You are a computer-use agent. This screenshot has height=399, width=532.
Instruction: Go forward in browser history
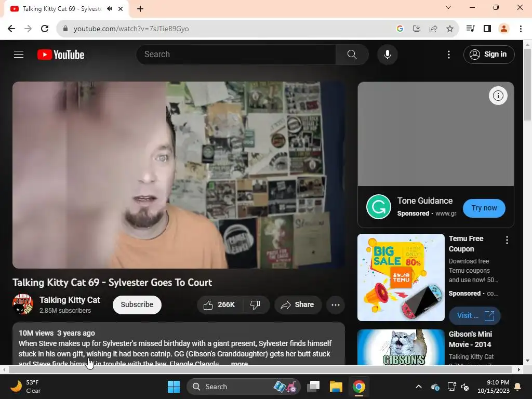28,29
